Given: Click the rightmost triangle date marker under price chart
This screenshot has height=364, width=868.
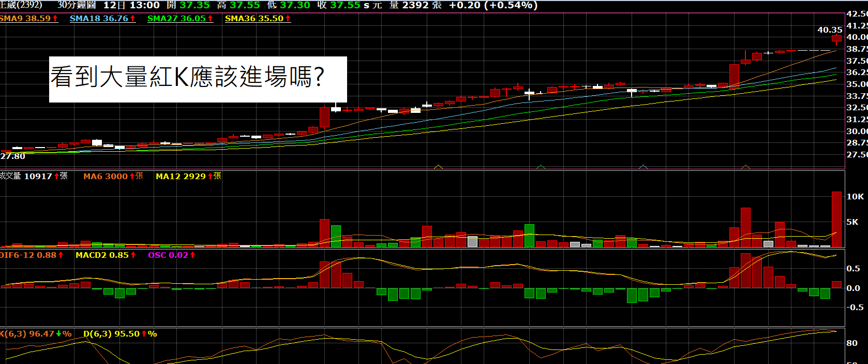Looking at the screenshot, I should pyautogui.click(x=745, y=167).
